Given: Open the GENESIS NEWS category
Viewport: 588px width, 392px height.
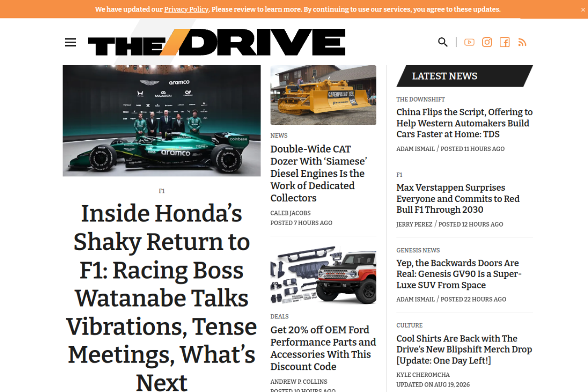Looking at the screenshot, I should point(418,250).
